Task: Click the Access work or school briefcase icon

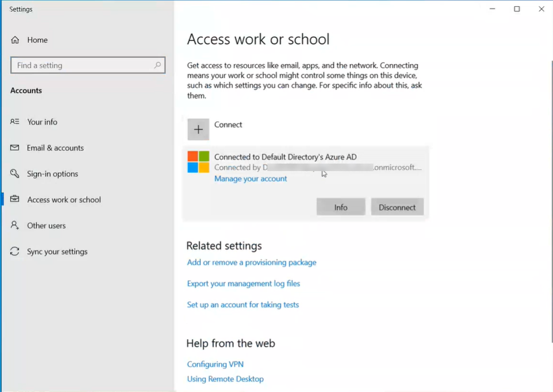Action: tap(14, 199)
